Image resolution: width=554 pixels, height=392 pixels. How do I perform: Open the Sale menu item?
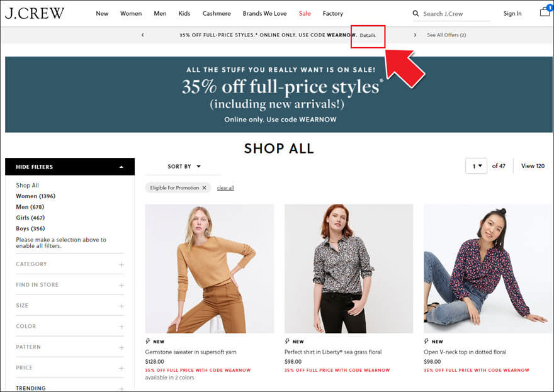click(305, 13)
